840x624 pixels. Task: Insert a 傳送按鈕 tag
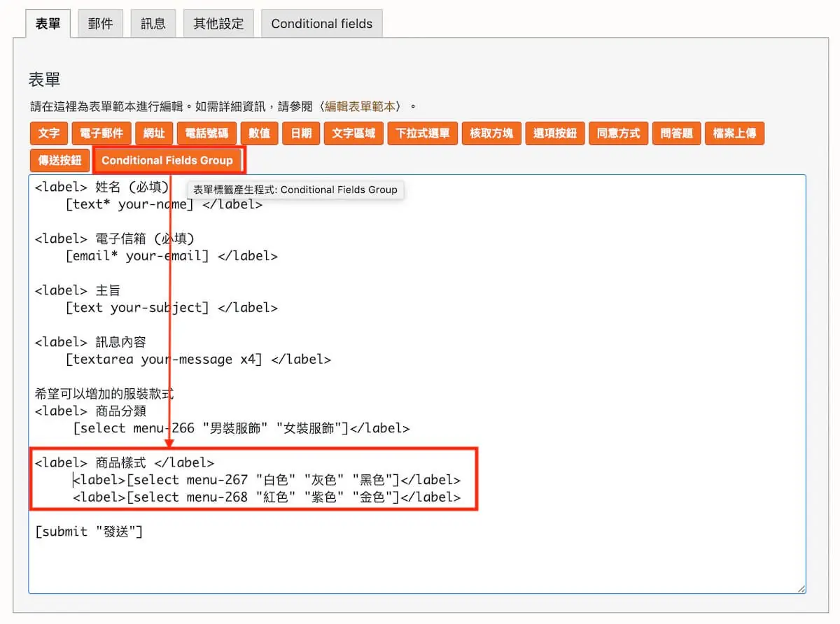[59, 160]
